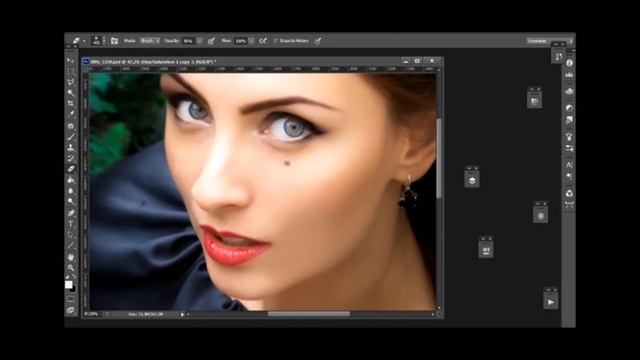Click the white foreground color swatch

[x=68, y=284]
